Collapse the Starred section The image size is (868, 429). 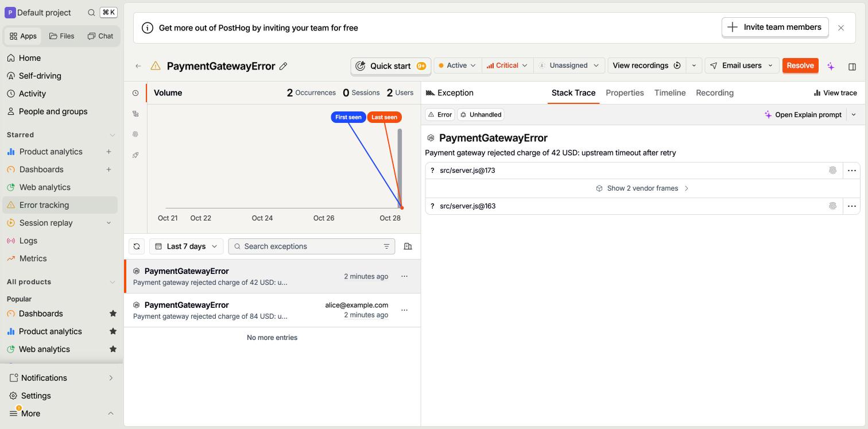[113, 135]
